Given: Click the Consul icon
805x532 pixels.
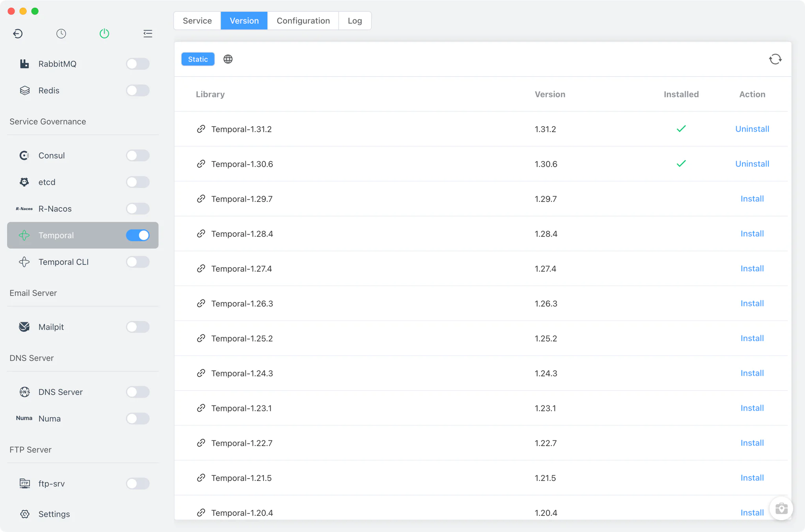Looking at the screenshot, I should click(24, 156).
